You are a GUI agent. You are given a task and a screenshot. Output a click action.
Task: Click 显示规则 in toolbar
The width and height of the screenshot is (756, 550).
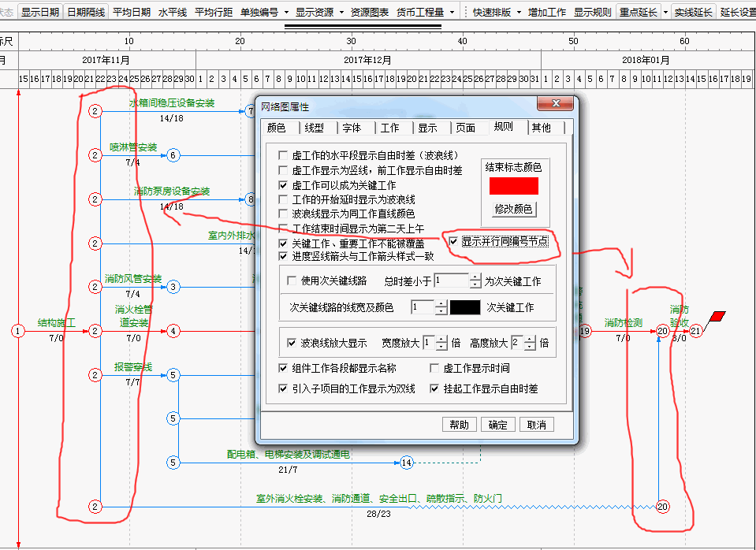592,12
